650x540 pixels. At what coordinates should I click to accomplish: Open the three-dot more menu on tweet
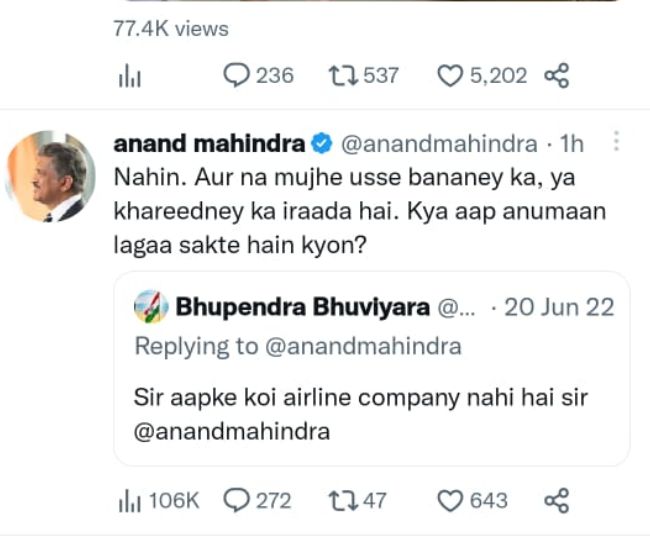coord(616,143)
